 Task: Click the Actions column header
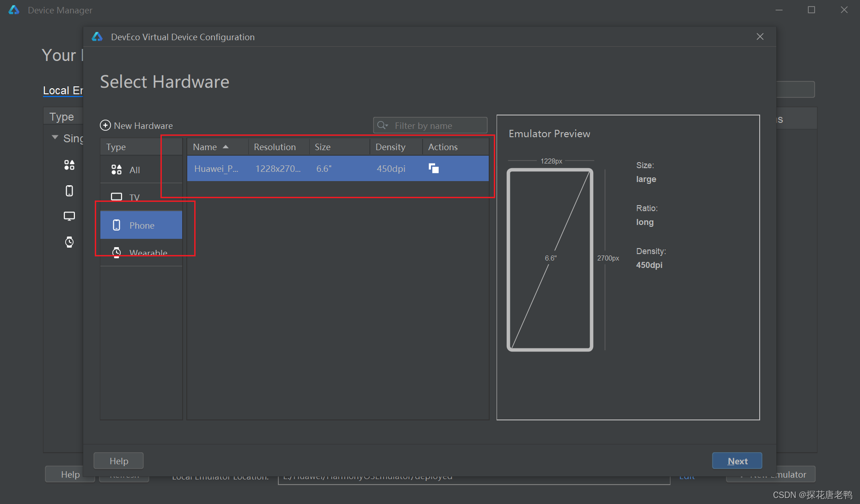455,147
